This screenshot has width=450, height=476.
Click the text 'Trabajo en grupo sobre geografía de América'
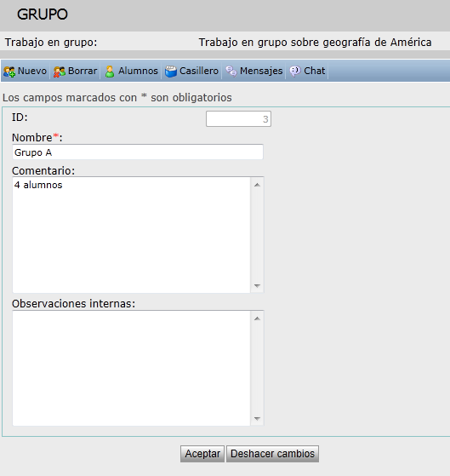click(x=315, y=43)
